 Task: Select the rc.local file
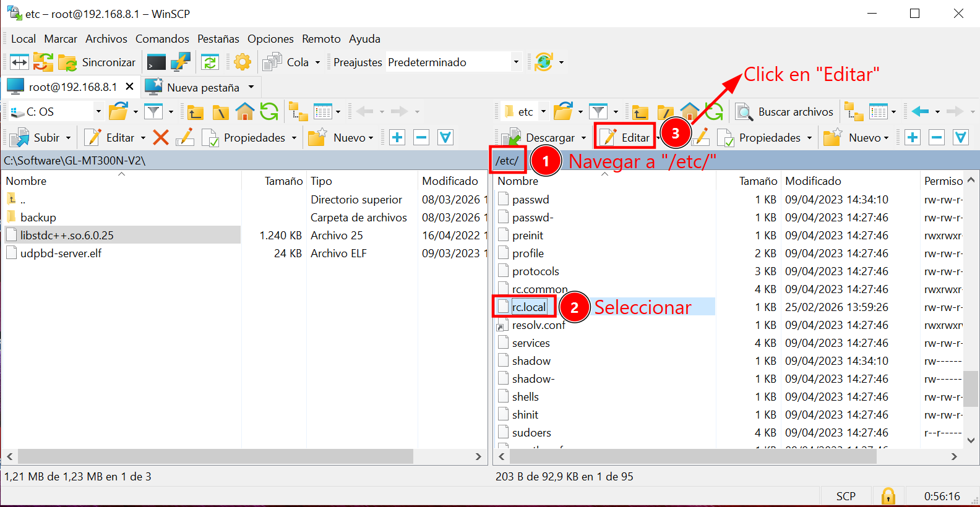pyautogui.click(x=529, y=307)
